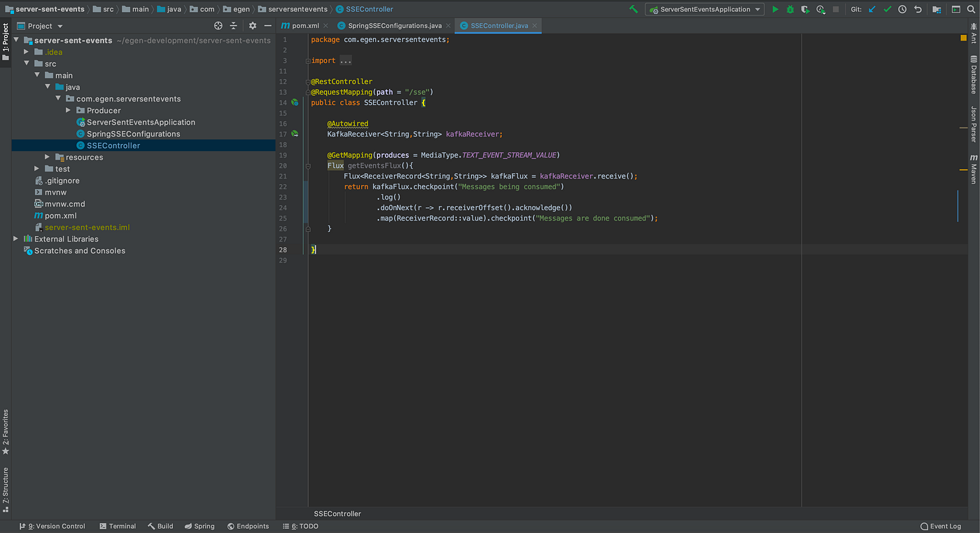The image size is (980, 533).
Task: Open Project Structure folder icon
Action: click(x=937, y=9)
